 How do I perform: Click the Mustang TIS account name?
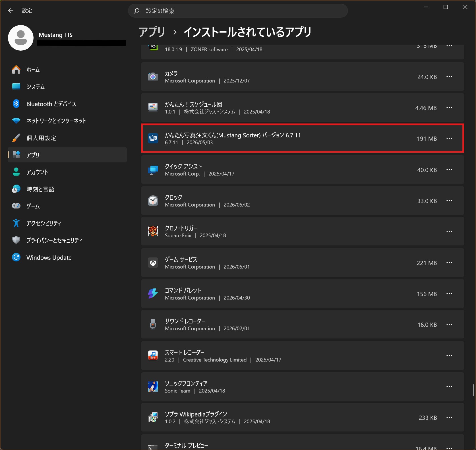coord(55,35)
